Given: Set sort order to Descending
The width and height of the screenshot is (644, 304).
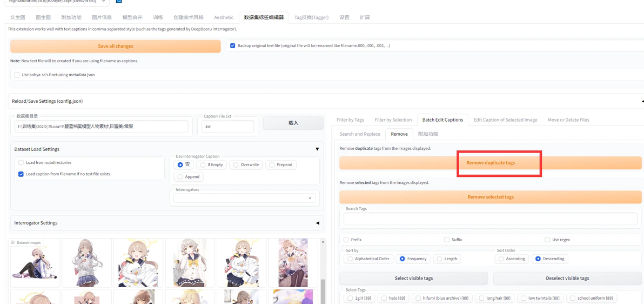Looking at the screenshot, I should pyautogui.click(x=538, y=259).
